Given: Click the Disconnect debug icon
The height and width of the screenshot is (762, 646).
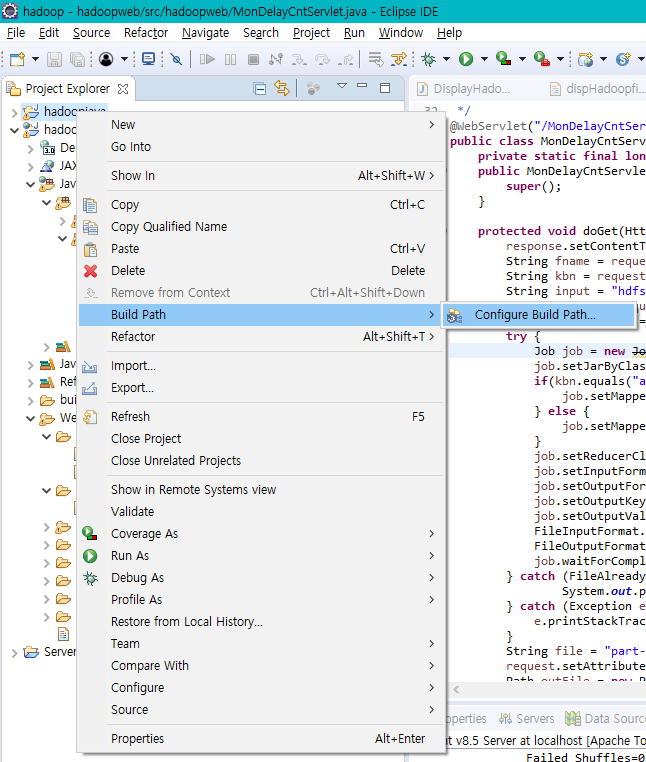Looking at the screenshot, I should (x=276, y=59).
